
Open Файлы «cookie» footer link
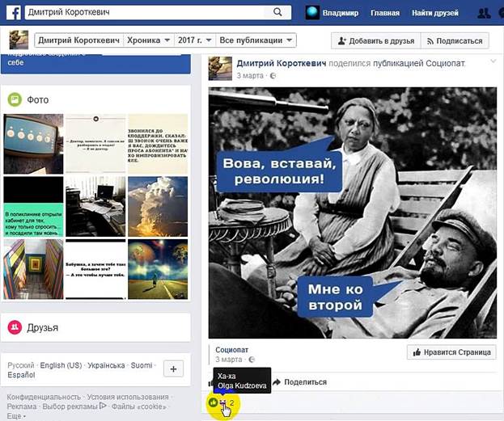tap(138, 406)
